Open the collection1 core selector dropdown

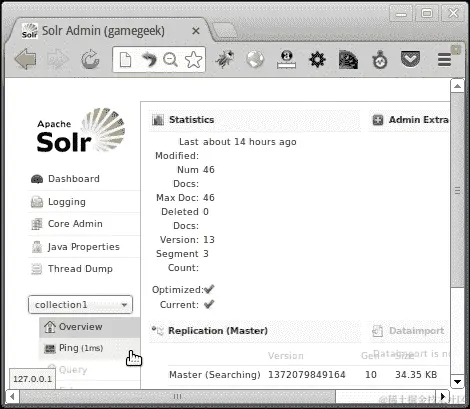pos(80,305)
